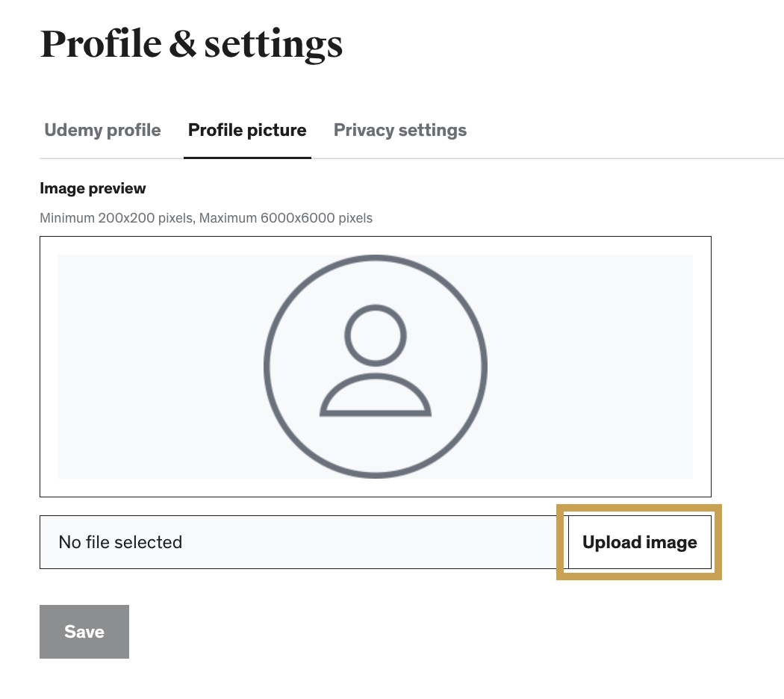
Task: Click the Save button
Action: click(84, 632)
